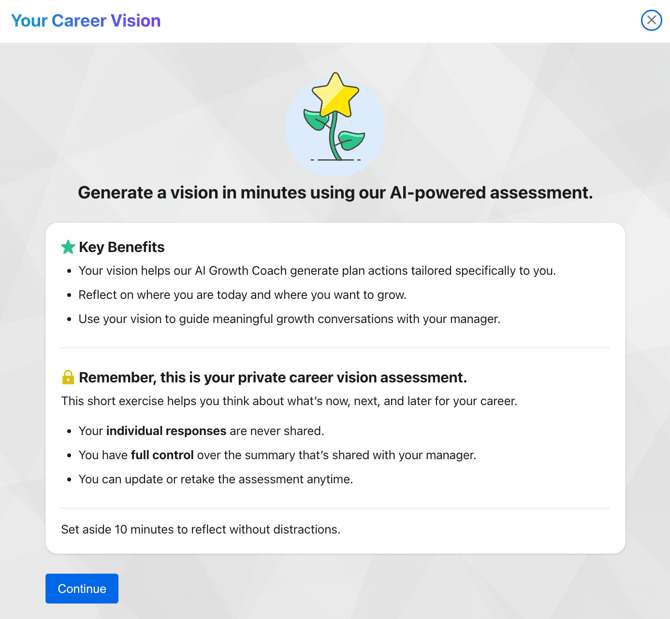This screenshot has width=670, height=619.
Task: Click the "Generate a vision in minutes" headline
Action: [x=335, y=193]
